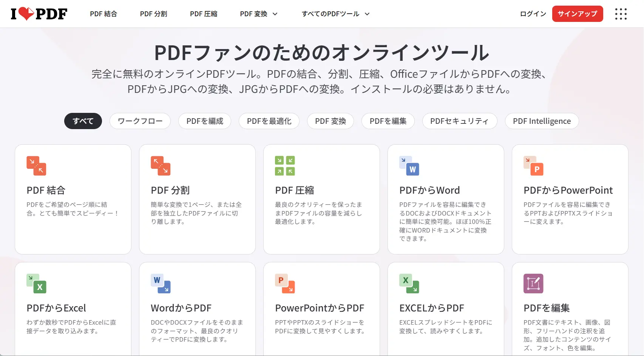Image resolution: width=644 pixels, height=356 pixels.
Task: Open the PDF 変換 navigation menu
Action: [259, 14]
